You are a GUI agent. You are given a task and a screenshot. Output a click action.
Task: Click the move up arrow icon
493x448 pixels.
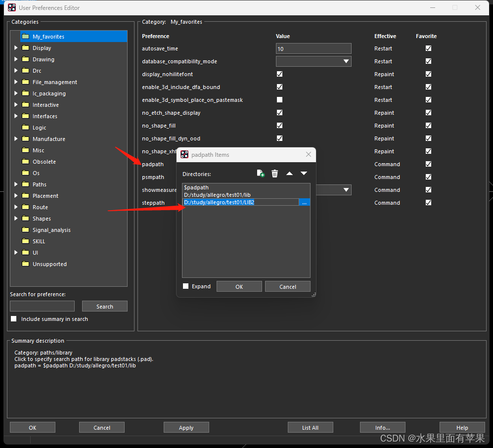(x=289, y=174)
